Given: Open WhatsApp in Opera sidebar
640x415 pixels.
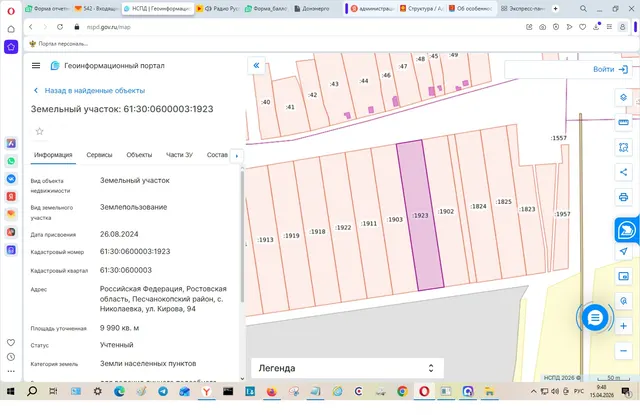Looking at the screenshot, I should [x=11, y=161].
